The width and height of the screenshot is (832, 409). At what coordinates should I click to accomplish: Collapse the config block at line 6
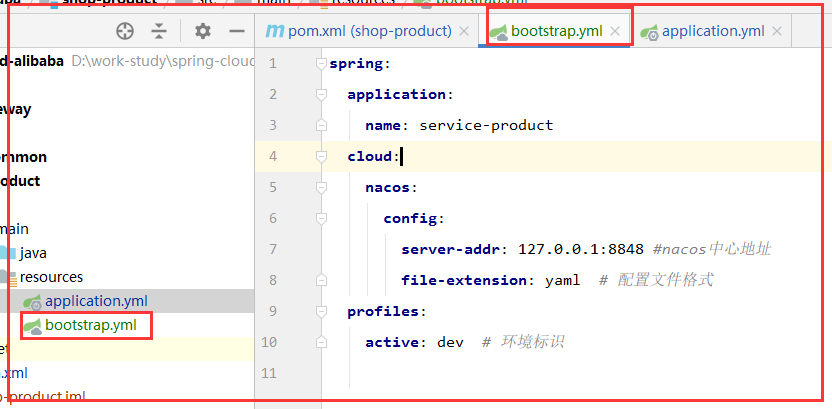pos(320,218)
